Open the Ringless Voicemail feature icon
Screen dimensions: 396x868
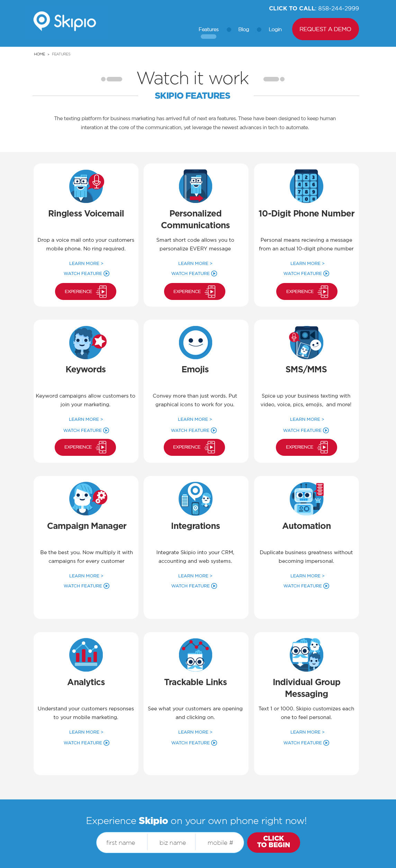point(87,186)
